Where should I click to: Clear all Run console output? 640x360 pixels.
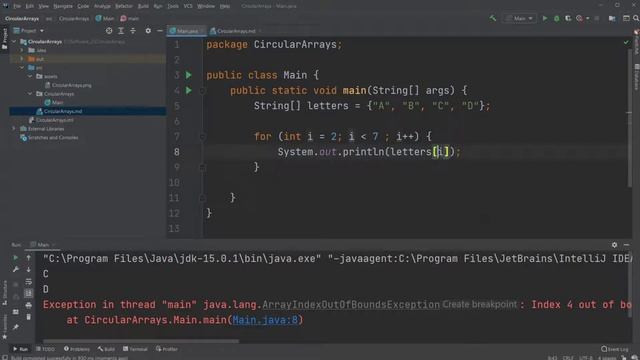pyautogui.click(x=28, y=317)
